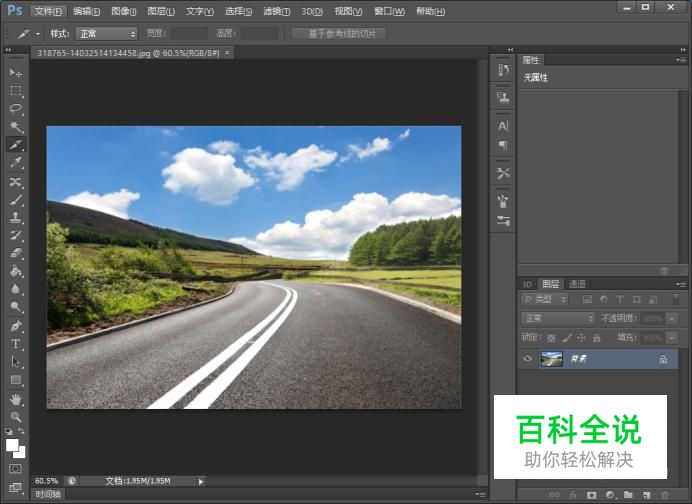Toggle lock position in 锁定 row
This screenshot has height=504, width=692.
pyautogui.click(x=582, y=338)
